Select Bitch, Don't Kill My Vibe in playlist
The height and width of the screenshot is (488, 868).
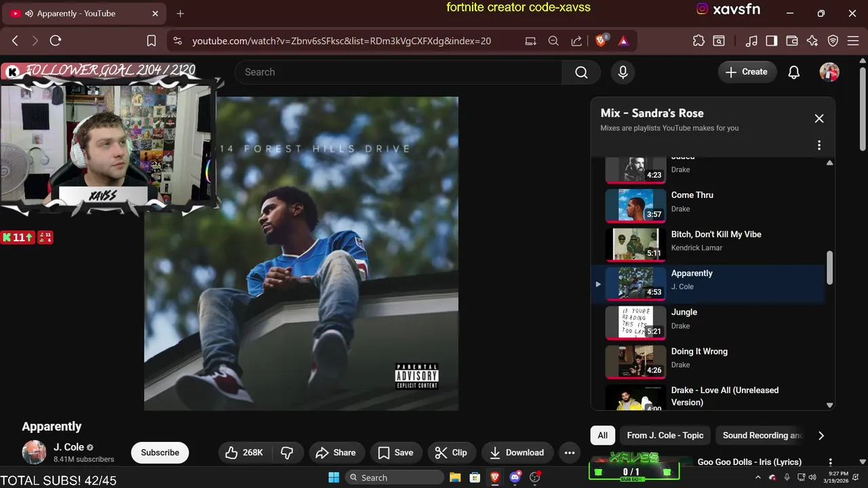click(708, 244)
